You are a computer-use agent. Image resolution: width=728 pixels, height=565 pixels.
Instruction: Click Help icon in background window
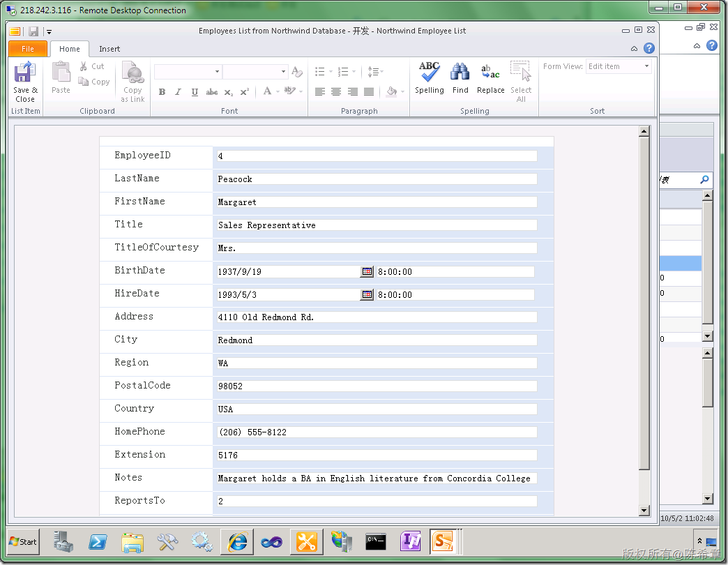pos(712,45)
